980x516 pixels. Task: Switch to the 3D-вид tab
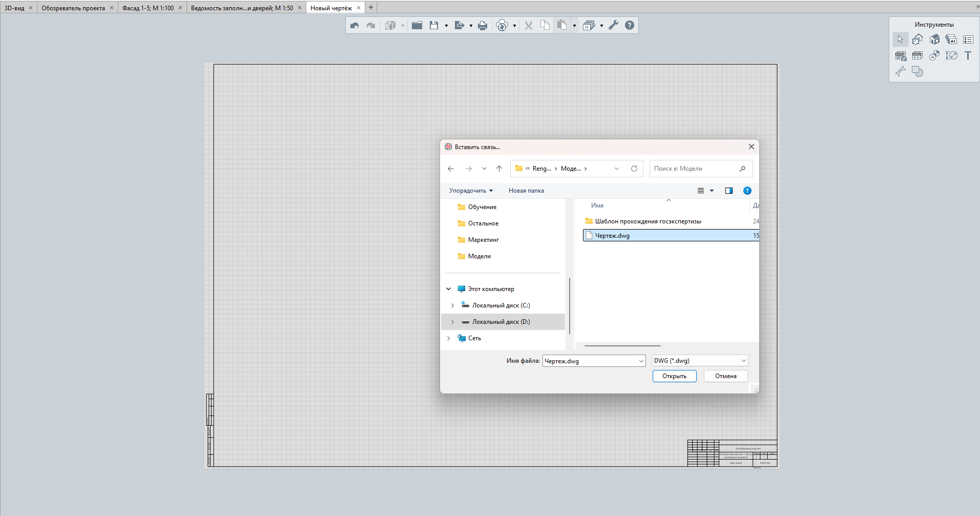14,8
